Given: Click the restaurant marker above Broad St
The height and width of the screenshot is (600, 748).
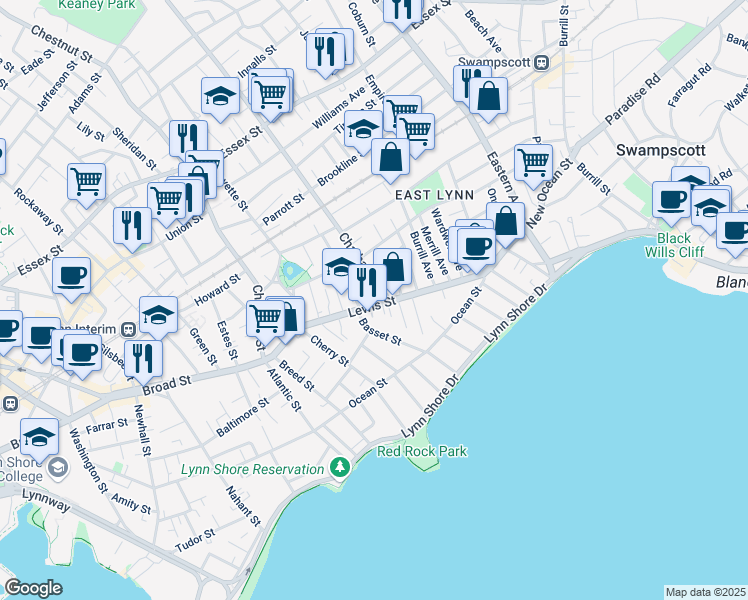Looking at the screenshot, I should point(143,362).
